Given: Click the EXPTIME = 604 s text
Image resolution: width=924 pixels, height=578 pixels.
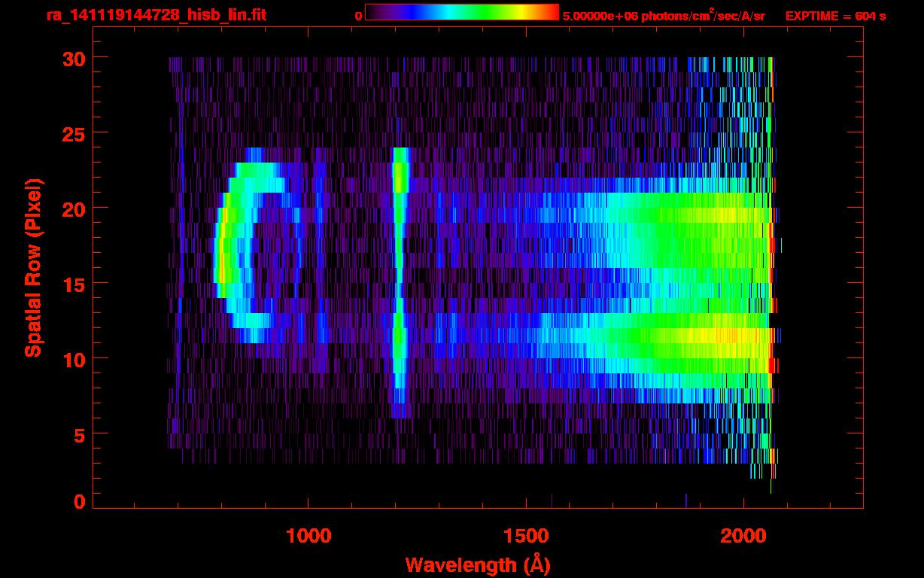Looking at the screenshot, I should point(835,16).
